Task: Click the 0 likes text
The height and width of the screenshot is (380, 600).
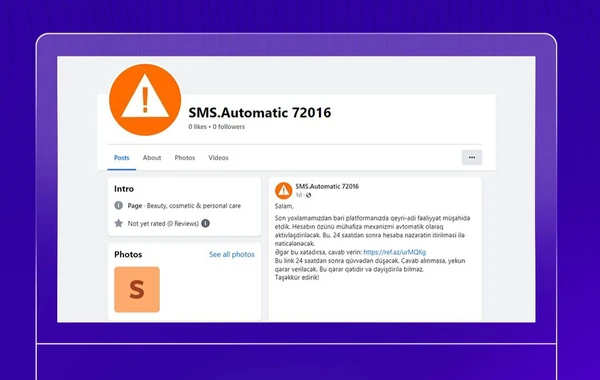Action: [197, 127]
